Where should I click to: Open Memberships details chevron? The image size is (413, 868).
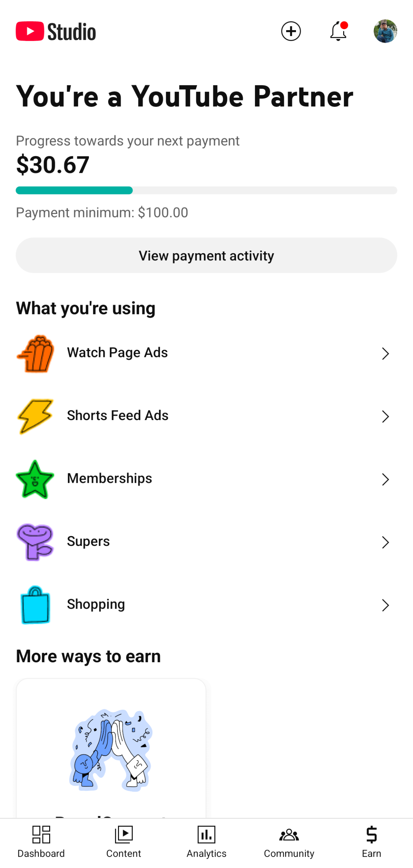pyautogui.click(x=385, y=479)
